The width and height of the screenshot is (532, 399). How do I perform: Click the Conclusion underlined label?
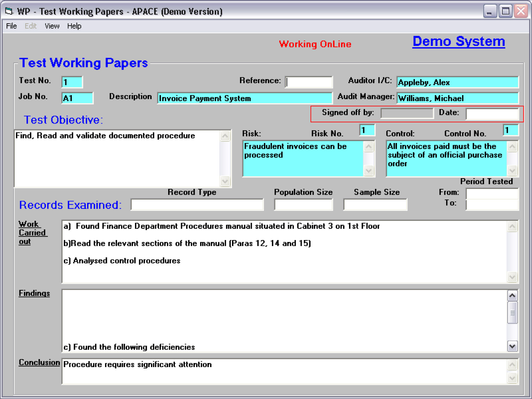[x=39, y=363]
